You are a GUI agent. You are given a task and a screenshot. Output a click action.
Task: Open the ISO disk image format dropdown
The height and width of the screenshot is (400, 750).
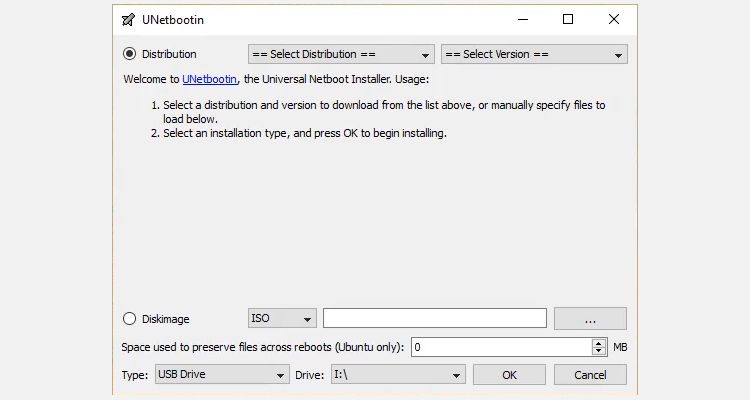pyautogui.click(x=282, y=318)
